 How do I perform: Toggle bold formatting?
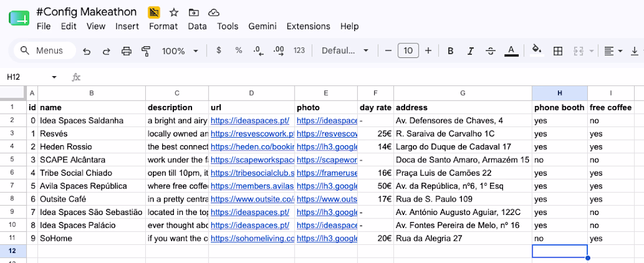tap(451, 51)
